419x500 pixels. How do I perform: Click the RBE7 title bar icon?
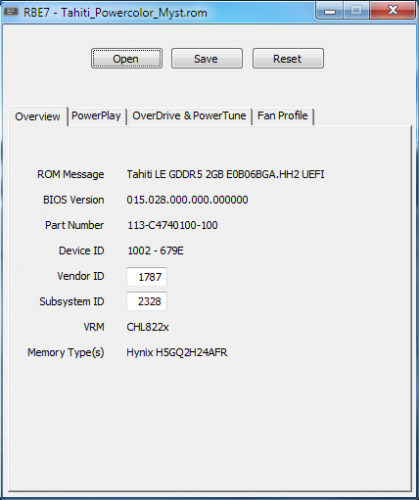(11, 12)
